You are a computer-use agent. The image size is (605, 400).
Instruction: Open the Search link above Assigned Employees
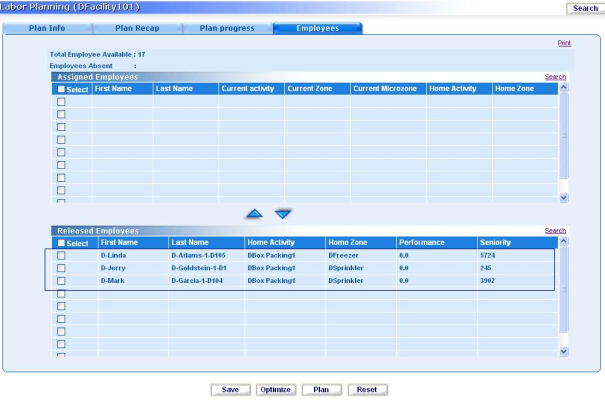click(x=555, y=77)
